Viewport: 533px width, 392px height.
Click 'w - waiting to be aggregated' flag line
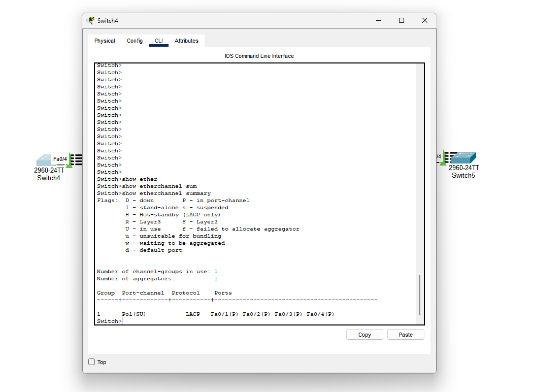click(x=175, y=243)
